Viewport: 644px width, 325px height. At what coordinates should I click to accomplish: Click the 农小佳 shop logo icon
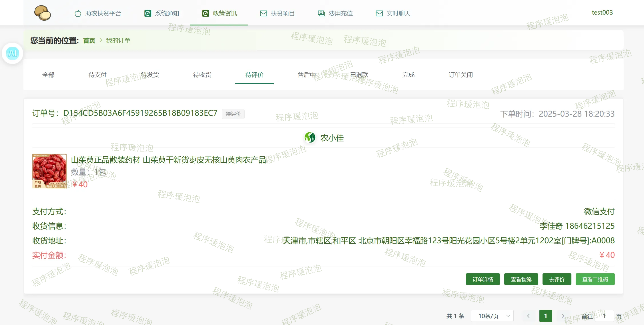310,137
